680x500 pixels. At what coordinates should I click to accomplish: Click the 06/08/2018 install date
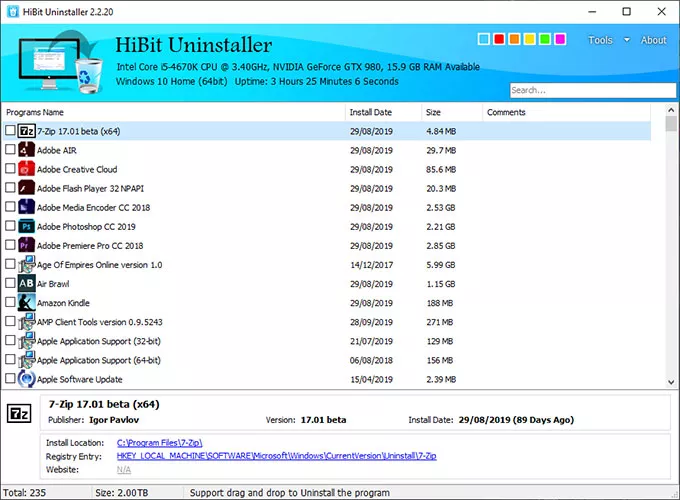pyautogui.click(x=371, y=360)
